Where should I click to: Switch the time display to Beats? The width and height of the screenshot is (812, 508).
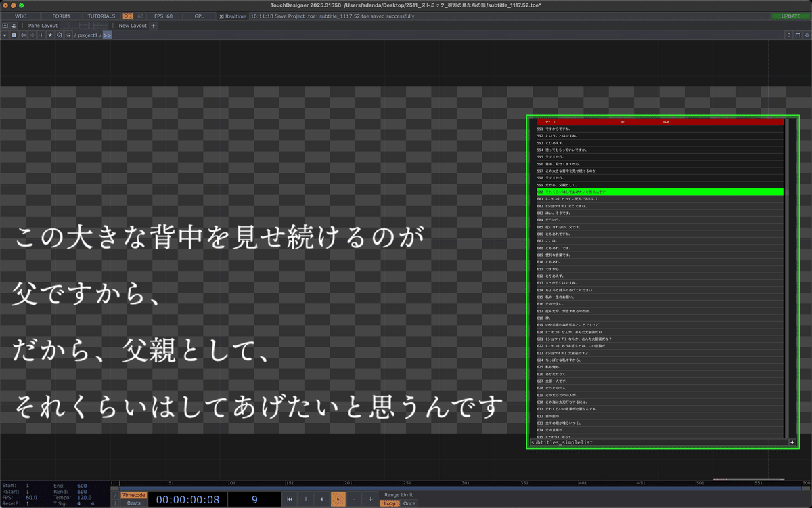134,503
